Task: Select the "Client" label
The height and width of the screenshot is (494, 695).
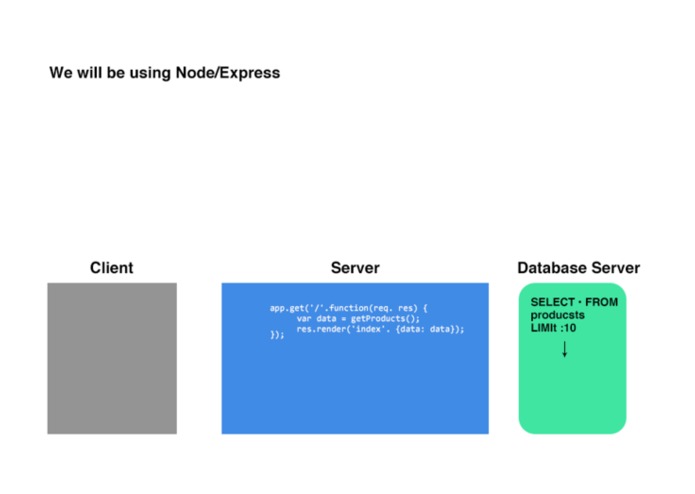Action: [112, 268]
